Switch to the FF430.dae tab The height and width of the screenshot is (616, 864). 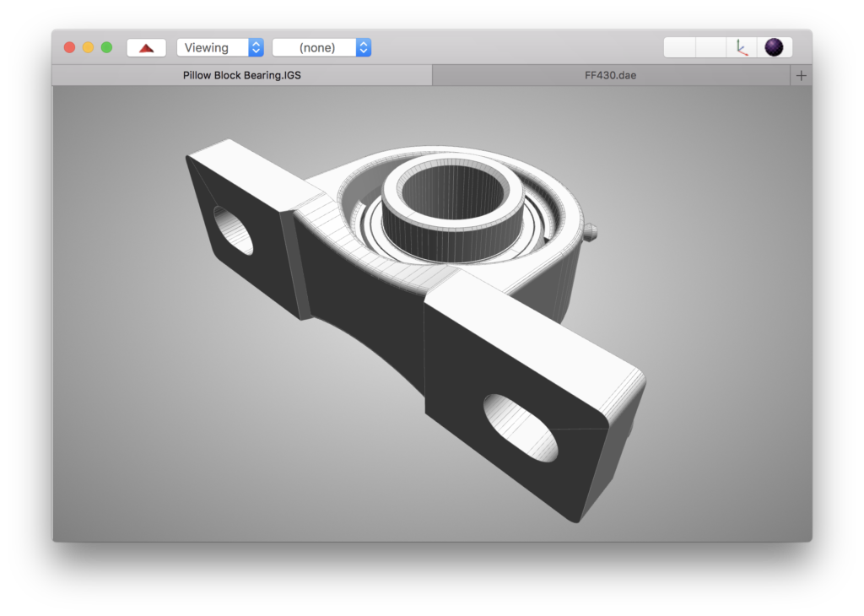coord(610,75)
